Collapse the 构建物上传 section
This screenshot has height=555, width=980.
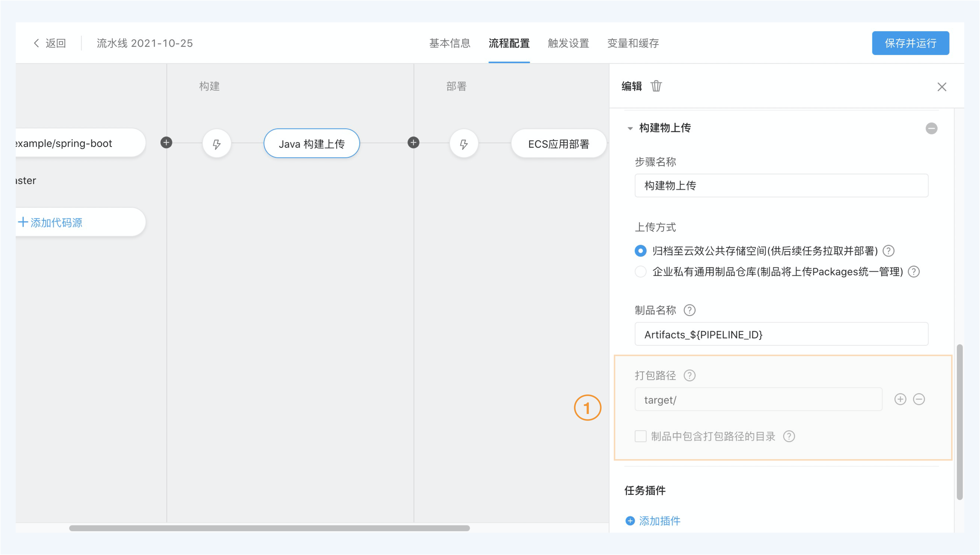click(x=630, y=128)
